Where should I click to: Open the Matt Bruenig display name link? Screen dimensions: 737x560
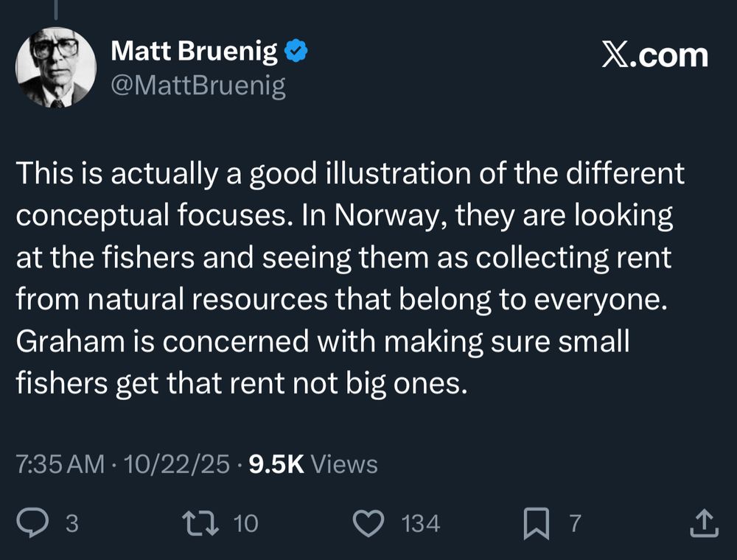pos(195,52)
